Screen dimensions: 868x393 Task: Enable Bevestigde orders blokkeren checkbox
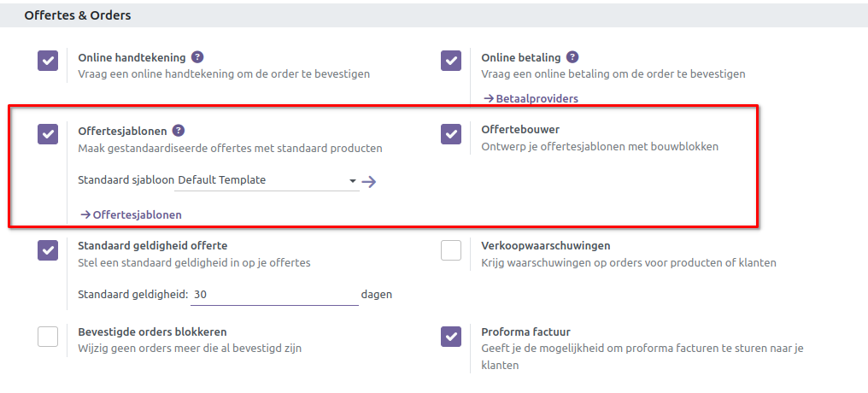(x=48, y=336)
